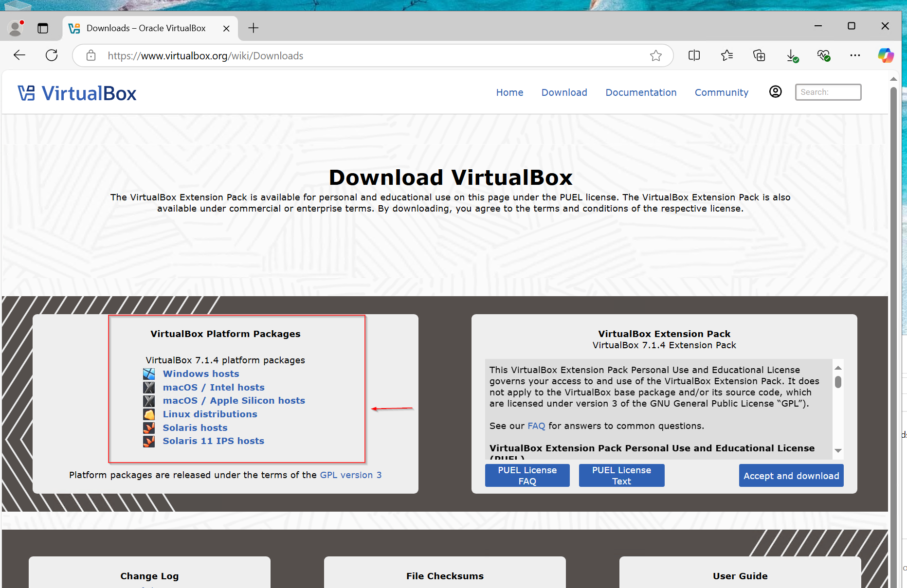
Task: Open Browser essentials heart icon
Action: 824,55
